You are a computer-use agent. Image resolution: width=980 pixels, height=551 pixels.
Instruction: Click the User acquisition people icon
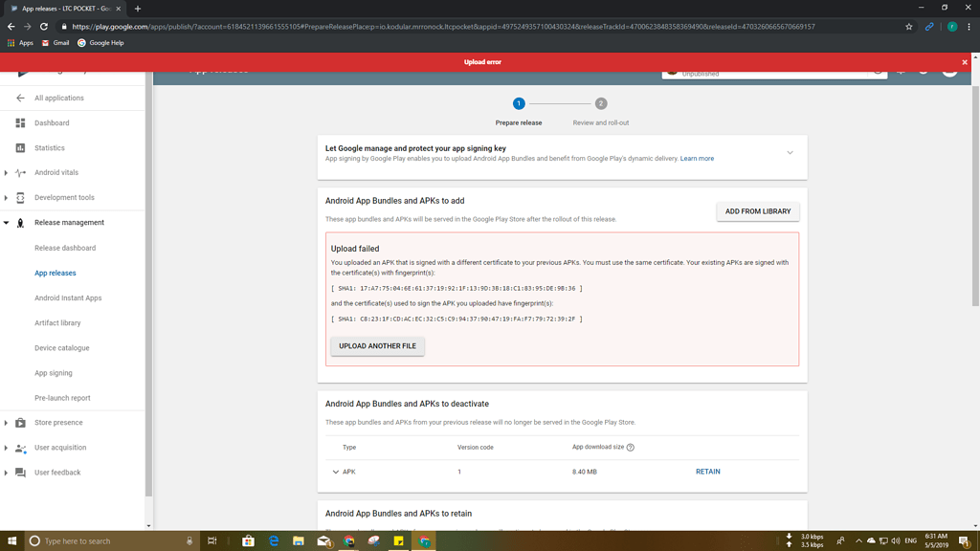[x=19, y=447]
